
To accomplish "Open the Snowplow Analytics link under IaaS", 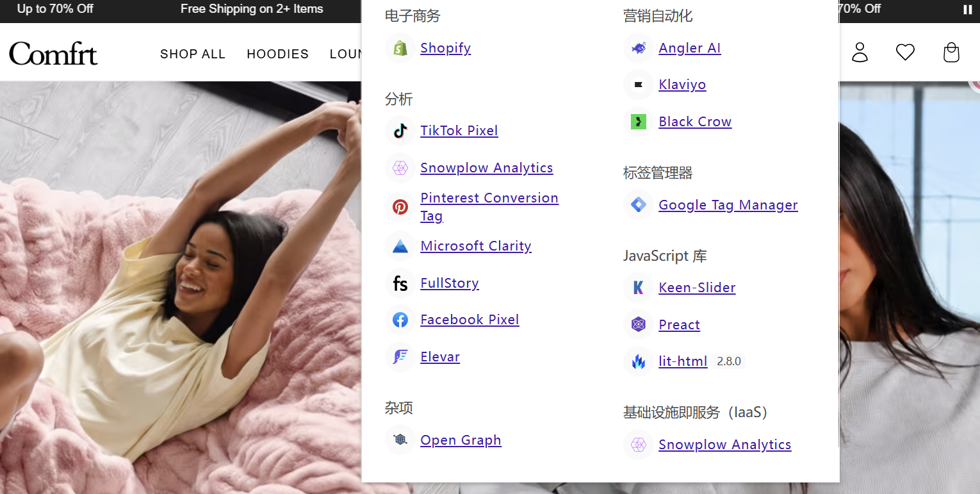I will point(724,445).
